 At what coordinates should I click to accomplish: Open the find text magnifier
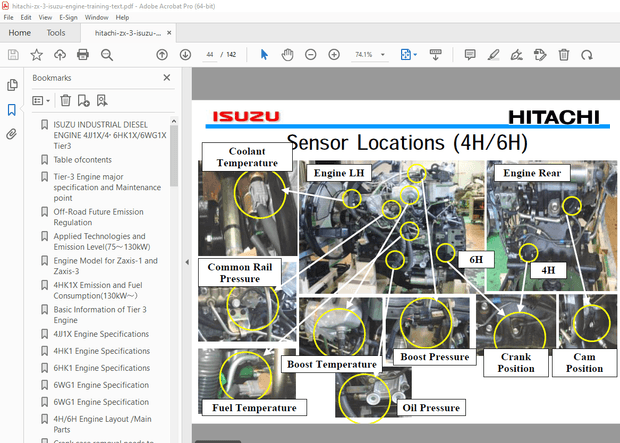pos(107,55)
